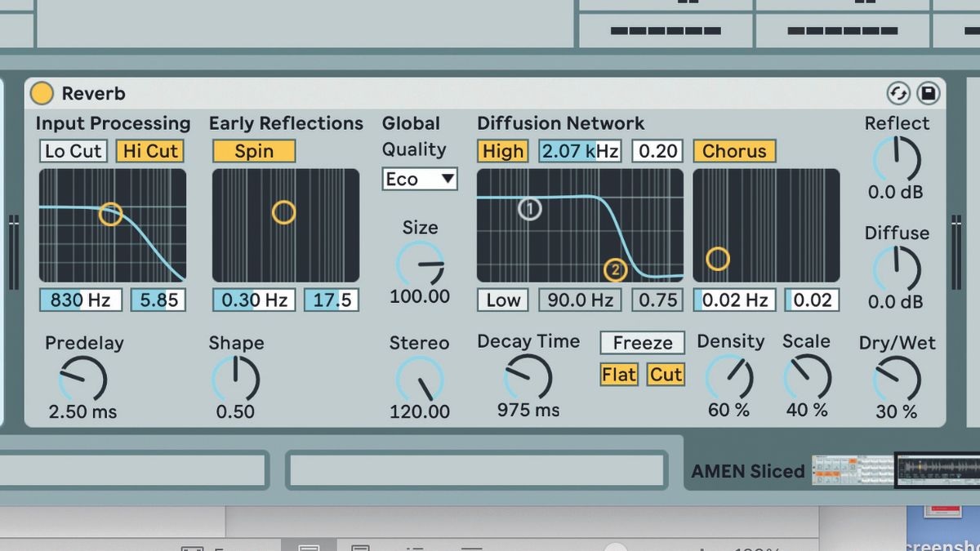
Task: Select filter breakpoint 1 in Diffusion Network
Action: pyautogui.click(x=531, y=210)
